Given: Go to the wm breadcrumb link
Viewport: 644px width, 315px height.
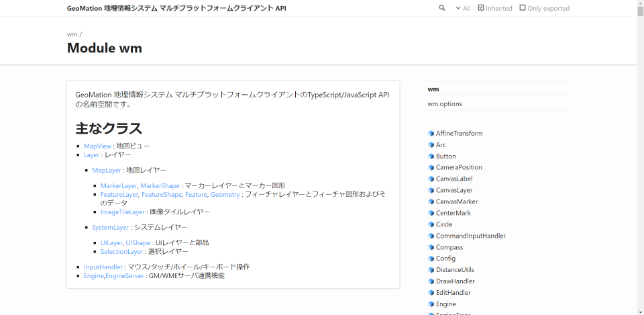Looking at the screenshot, I should click(x=72, y=34).
